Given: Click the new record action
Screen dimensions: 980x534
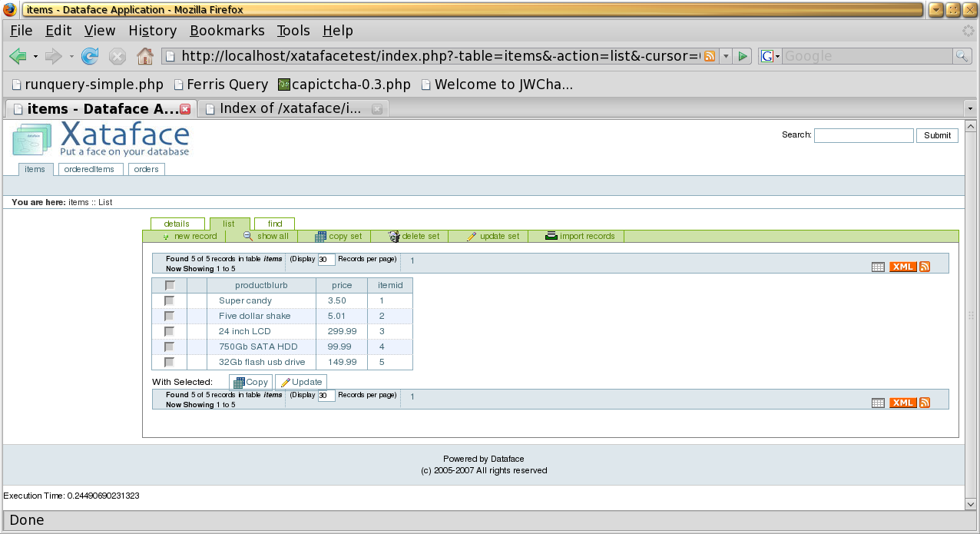Looking at the screenshot, I should 189,237.
